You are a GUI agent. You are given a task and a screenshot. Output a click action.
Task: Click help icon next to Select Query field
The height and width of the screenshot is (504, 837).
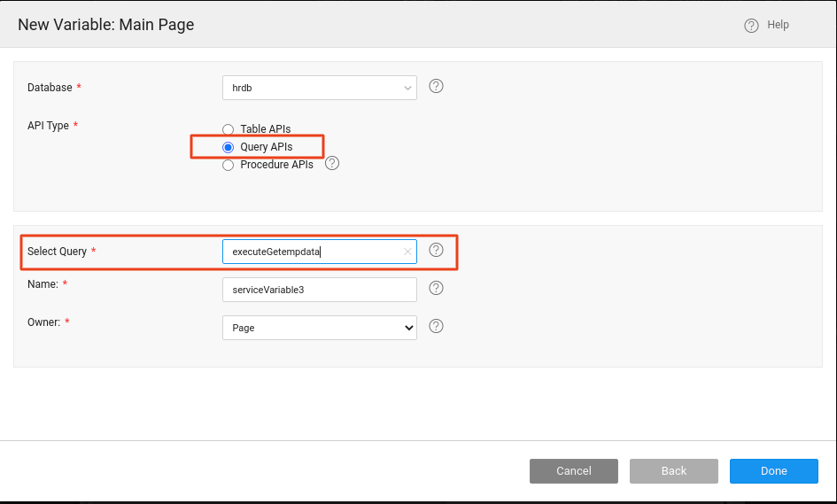pos(436,251)
